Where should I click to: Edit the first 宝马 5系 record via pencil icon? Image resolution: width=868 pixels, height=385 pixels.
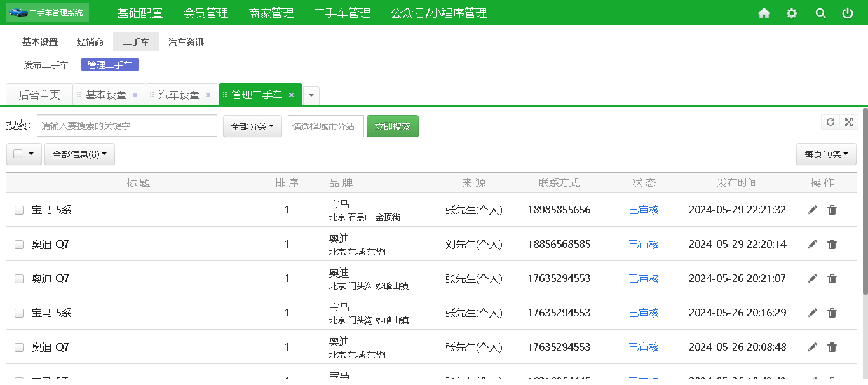[x=812, y=209]
